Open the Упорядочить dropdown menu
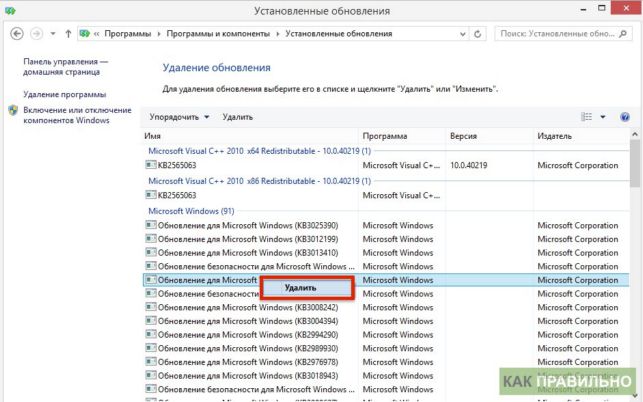The width and height of the screenshot is (643, 402). click(179, 117)
